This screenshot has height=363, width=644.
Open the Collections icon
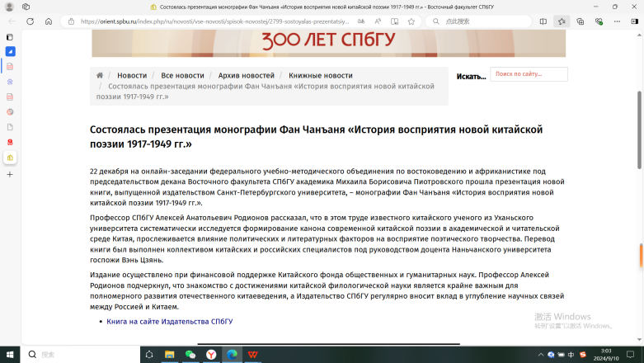(580, 21)
